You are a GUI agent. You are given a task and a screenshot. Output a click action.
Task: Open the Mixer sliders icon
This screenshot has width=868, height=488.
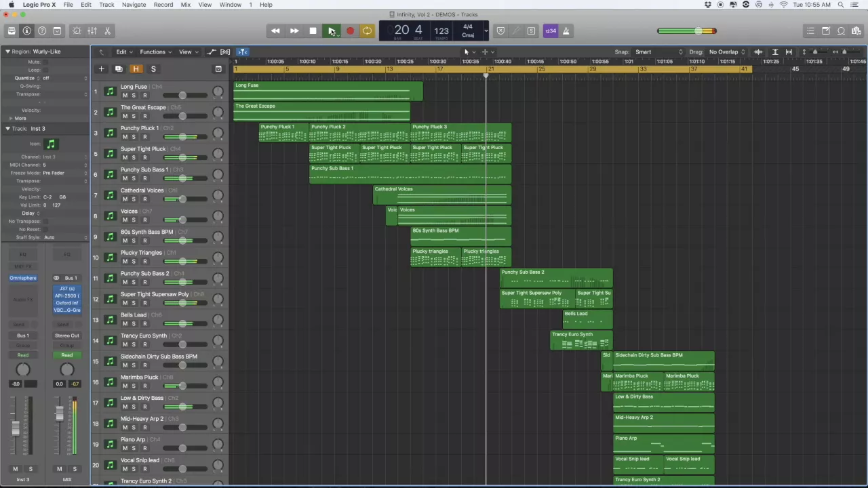point(92,30)
